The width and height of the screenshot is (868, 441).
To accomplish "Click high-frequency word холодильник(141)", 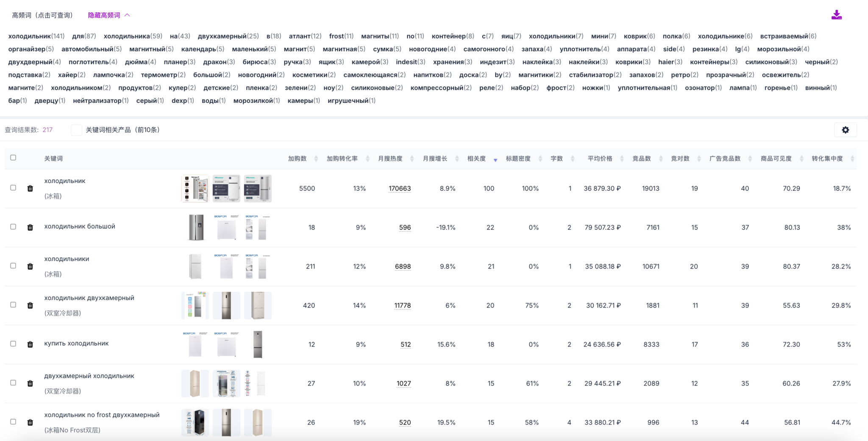I will pyautogui.click(x=36, y=36).
